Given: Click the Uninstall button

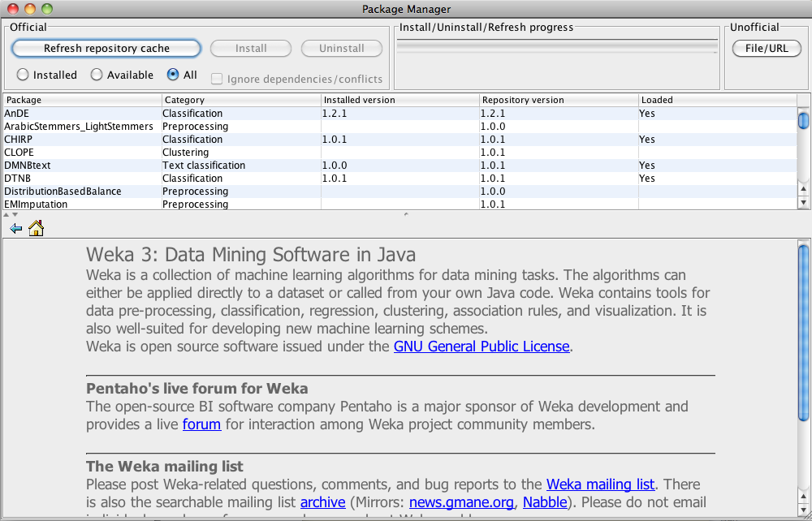Looking at the screenshot, I should point(342,49).
